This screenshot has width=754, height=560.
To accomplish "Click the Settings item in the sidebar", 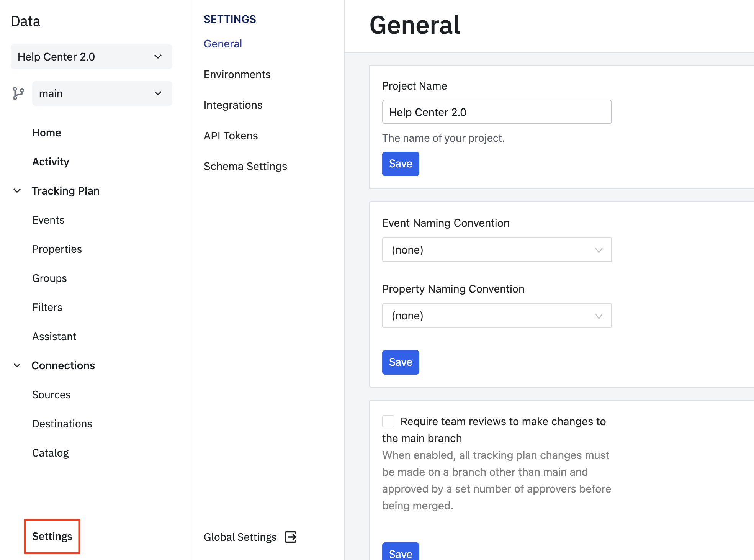I will point(52,536).
